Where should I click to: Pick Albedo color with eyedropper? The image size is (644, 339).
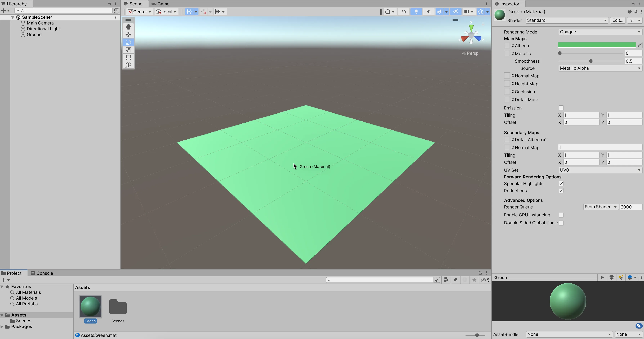click(x=639, y=45)
